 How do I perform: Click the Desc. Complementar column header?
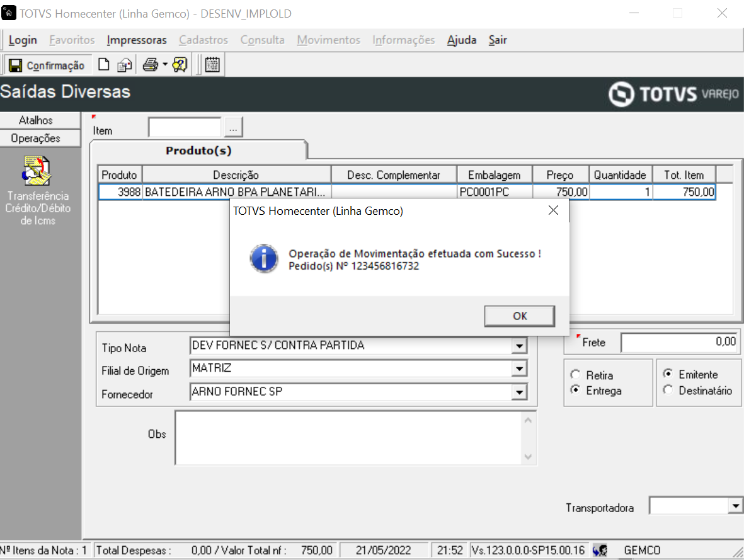tap(393, 175)
